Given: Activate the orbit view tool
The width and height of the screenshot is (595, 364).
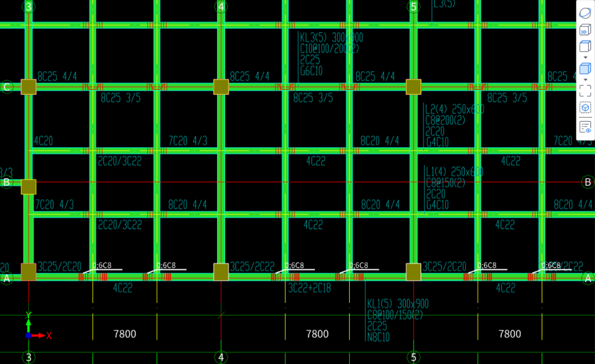Looking at the screenshot, I should click(x=585, y=13).
